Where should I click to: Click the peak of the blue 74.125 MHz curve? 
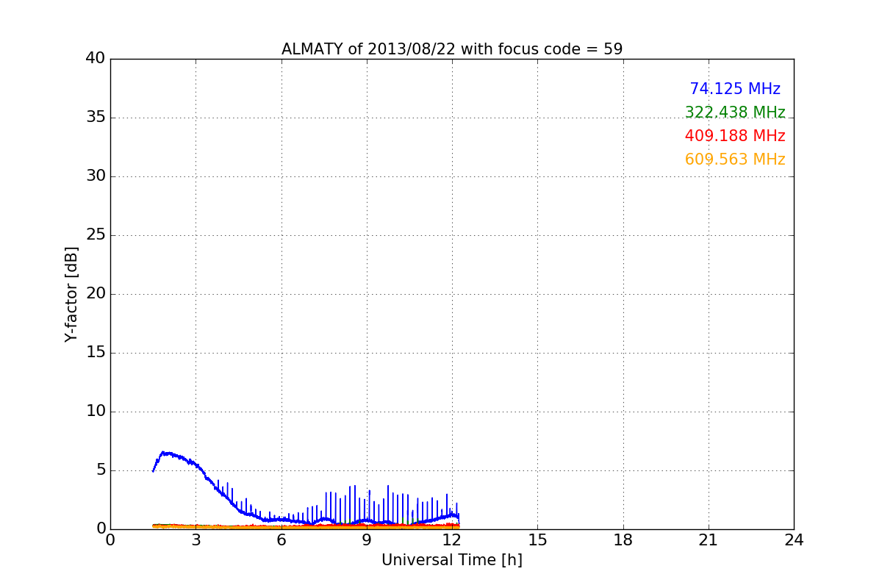pyautogui.click(x=164, y=452)
